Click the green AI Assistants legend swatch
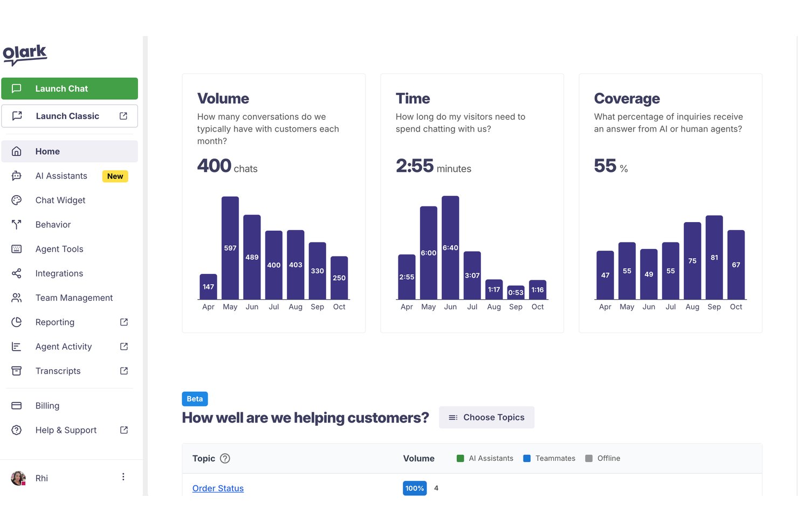This screenshot has width=798, height=532. [460, 458]
